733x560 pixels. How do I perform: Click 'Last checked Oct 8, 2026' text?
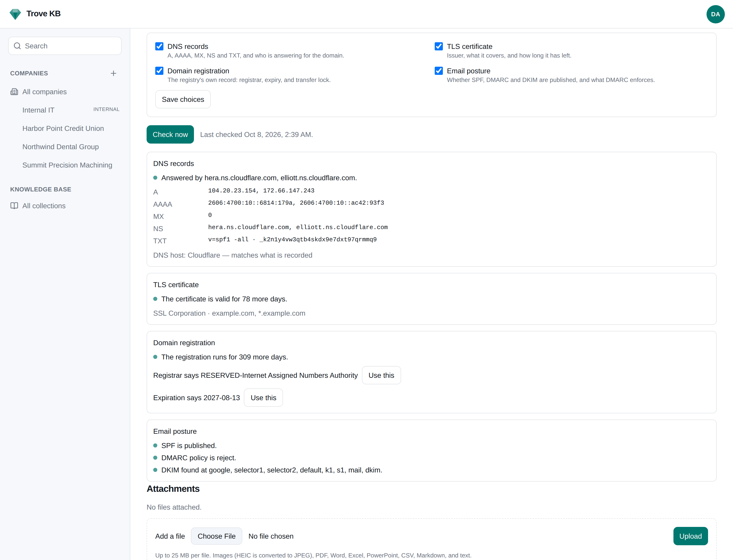(x=256, y=135)
